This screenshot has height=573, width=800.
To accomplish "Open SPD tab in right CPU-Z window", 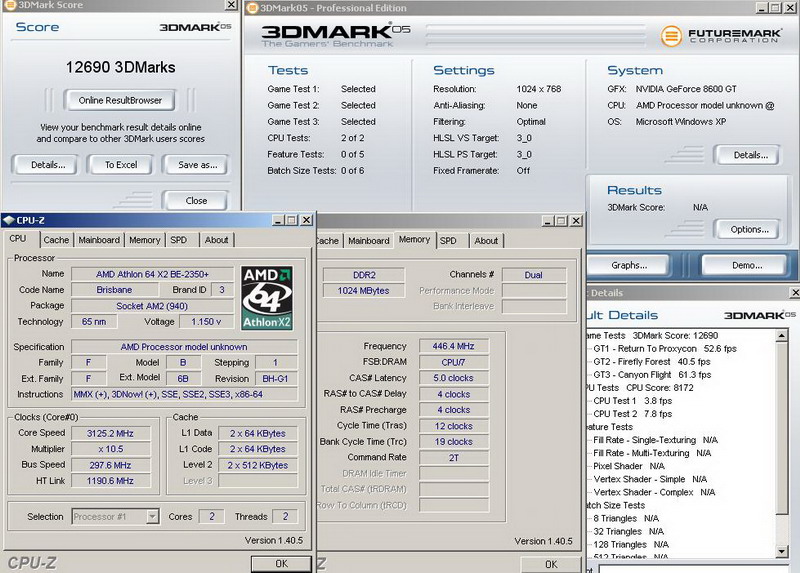I will [448, 241].
